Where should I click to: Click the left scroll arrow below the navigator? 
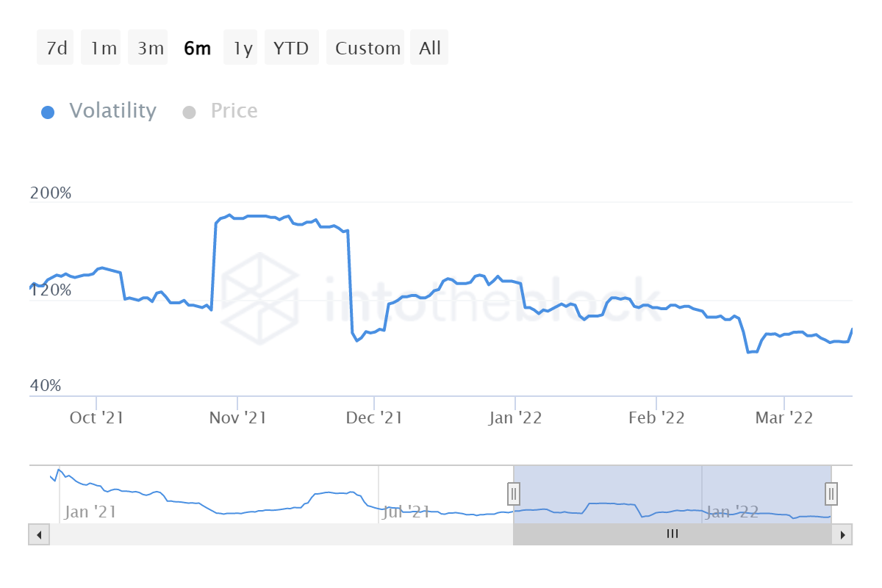point(39,534)
